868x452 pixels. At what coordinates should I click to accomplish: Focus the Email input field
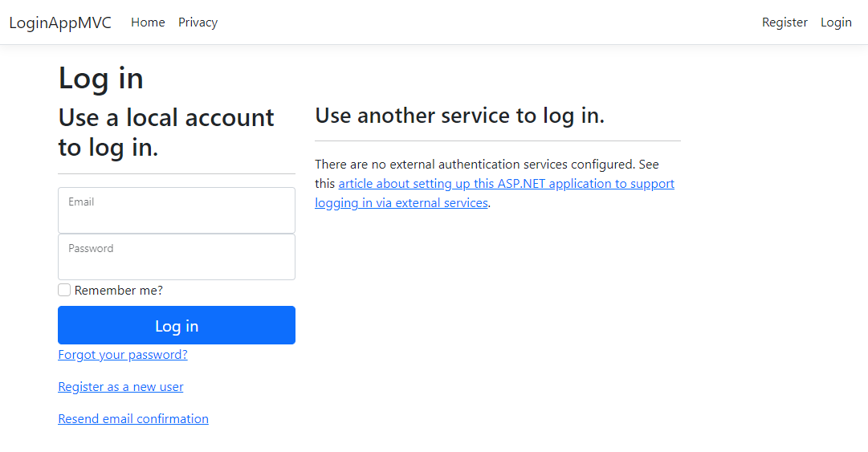click(177, 217)
